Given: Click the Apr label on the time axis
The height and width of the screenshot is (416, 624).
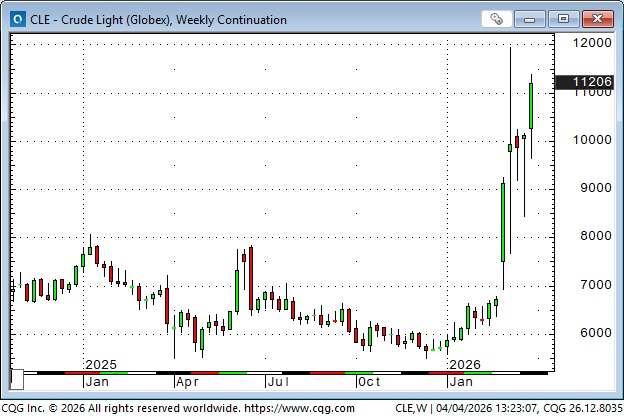Looking at the screenshot, I should pos(185,381).
